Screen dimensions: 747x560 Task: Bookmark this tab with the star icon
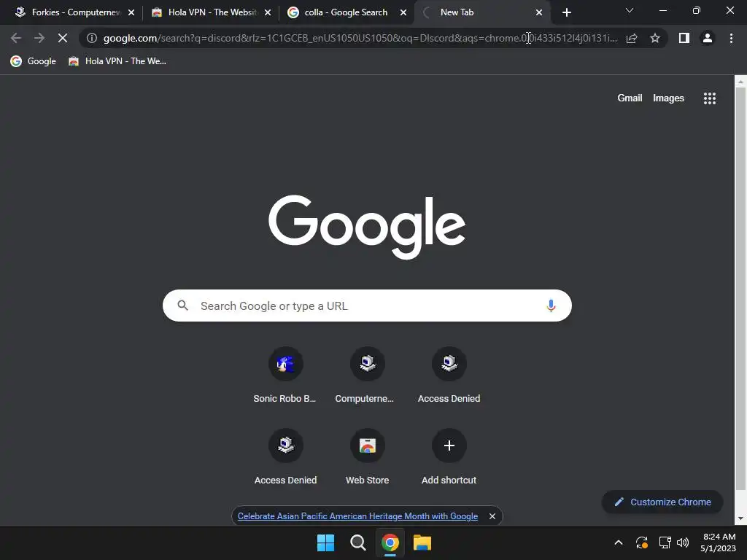click(655, 38)
